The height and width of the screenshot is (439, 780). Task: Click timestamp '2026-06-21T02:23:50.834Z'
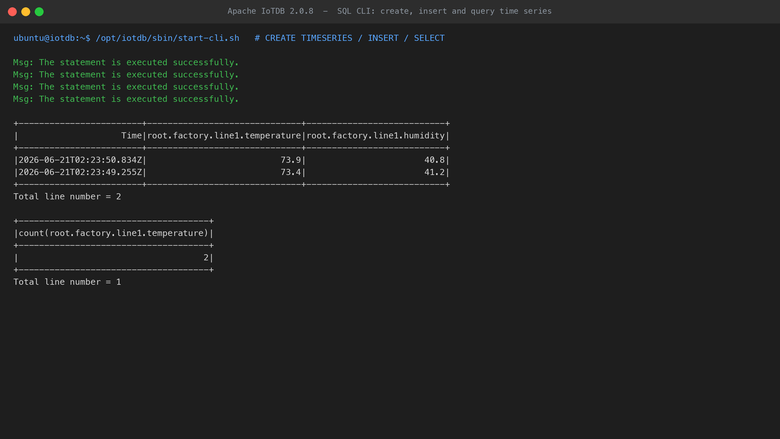80,160
